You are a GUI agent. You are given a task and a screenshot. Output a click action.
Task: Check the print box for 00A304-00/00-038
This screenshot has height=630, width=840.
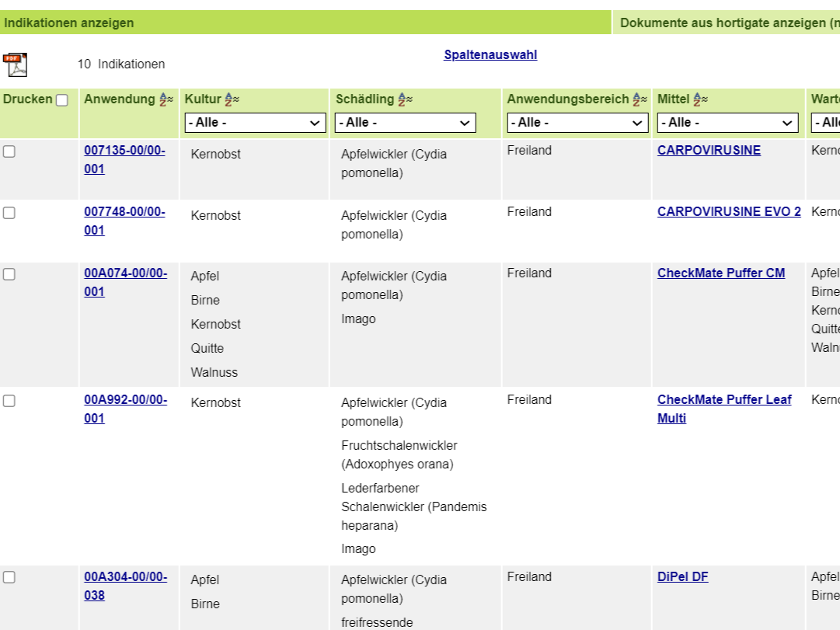coord(9,577)
